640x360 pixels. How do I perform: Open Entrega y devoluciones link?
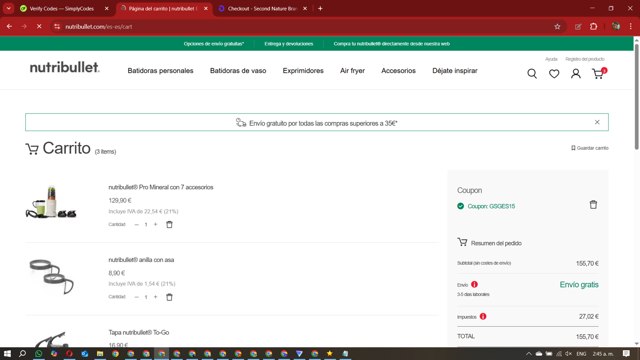289,44
